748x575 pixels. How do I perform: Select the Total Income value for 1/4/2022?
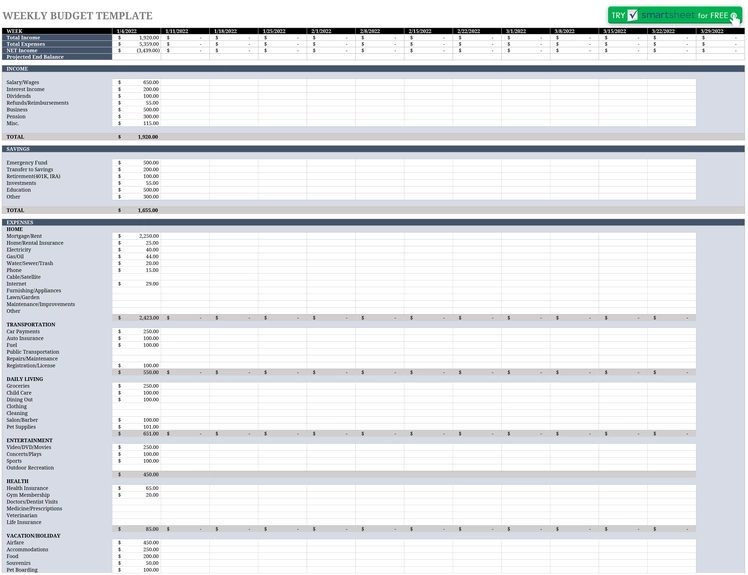click(x=136, y=37)
